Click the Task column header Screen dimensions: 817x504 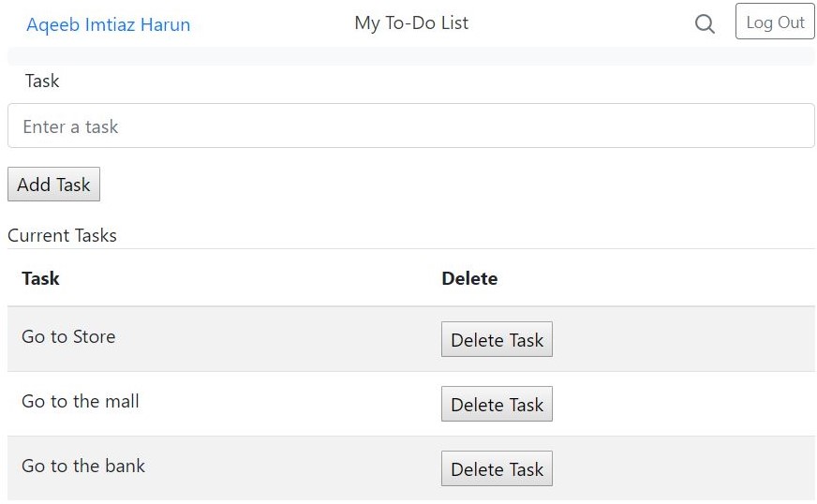click(40, 278)
